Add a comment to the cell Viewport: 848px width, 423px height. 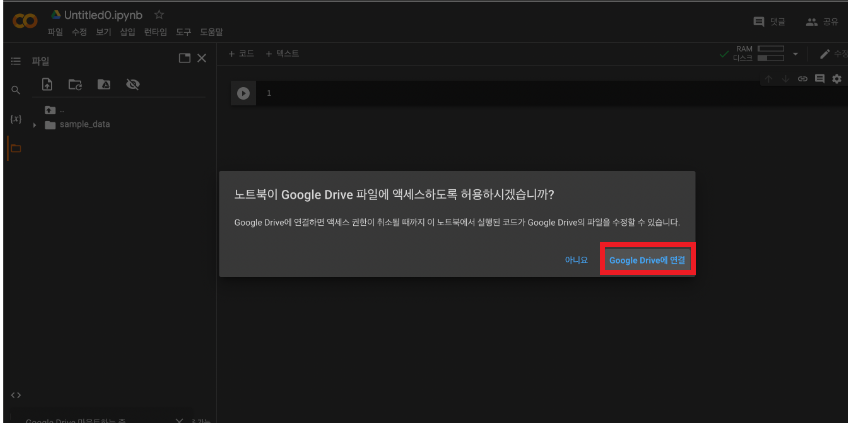tap(819, 79)
